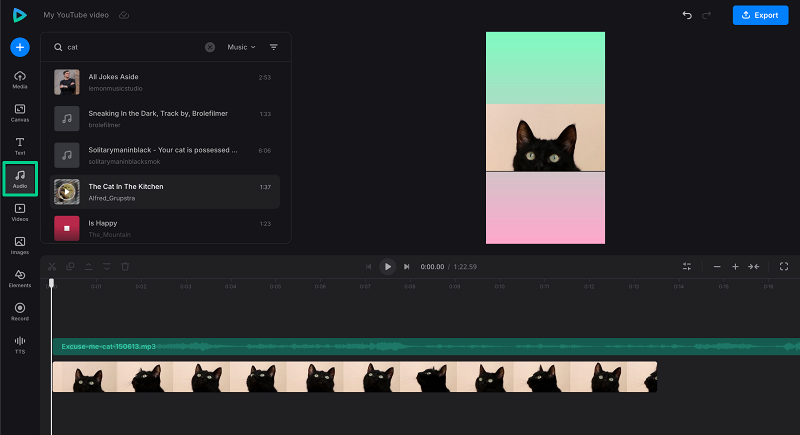Click the app logo in top-left corner
This screenshot has height=435, width=800.
[19, 15]
